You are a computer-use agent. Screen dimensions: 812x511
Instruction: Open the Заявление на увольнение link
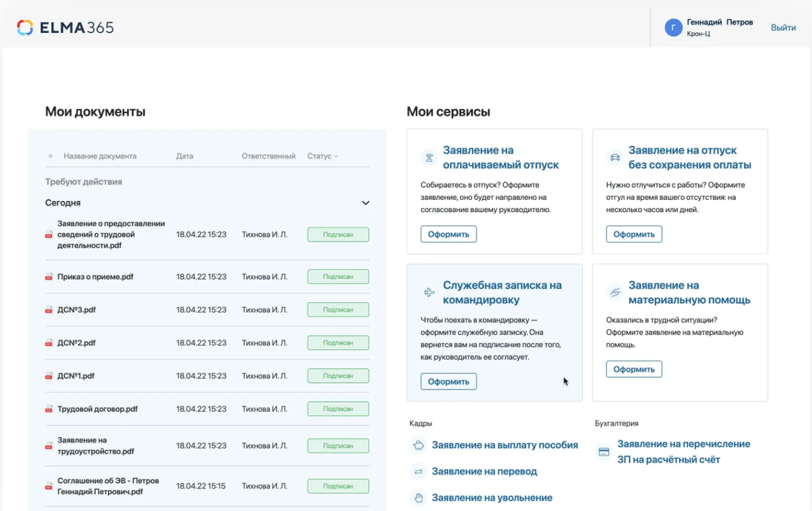click(x=491, y=498)
